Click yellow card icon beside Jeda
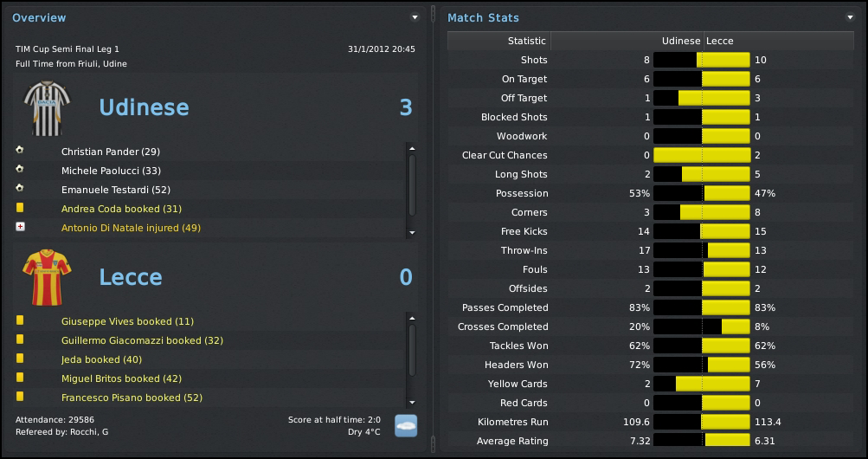Viewport: 868px width, 459px height. pos(20,359)
